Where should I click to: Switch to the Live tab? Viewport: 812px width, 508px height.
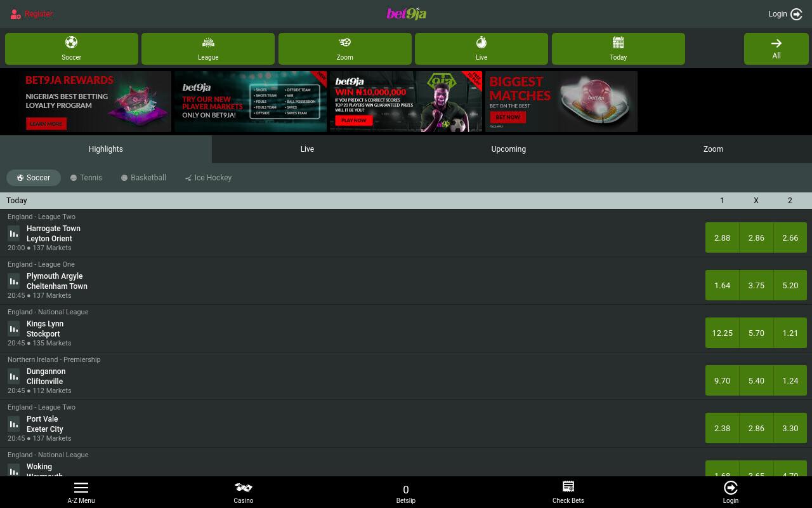(x=307, y=149)
